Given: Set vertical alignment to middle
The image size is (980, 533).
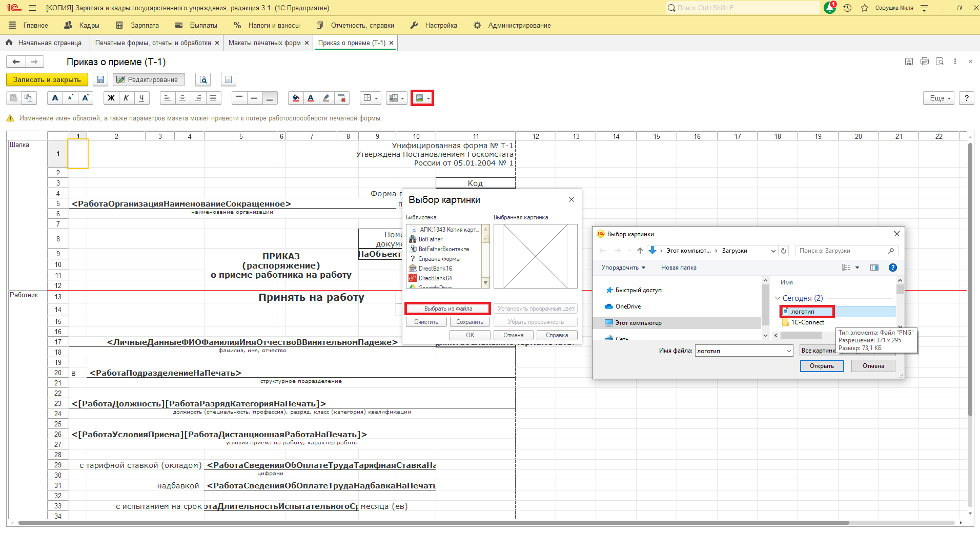Looking at the screenshot, I should 254,98.
